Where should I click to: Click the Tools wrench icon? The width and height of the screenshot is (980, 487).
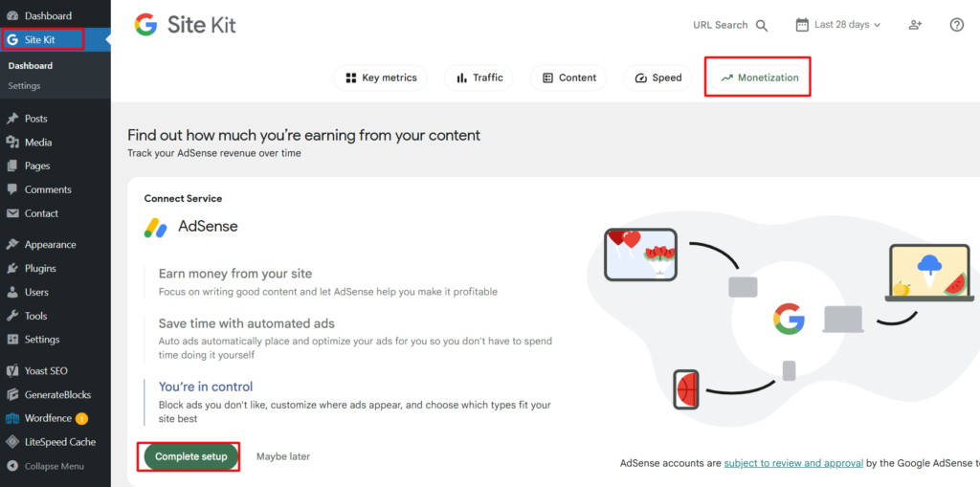click(12, 316)
